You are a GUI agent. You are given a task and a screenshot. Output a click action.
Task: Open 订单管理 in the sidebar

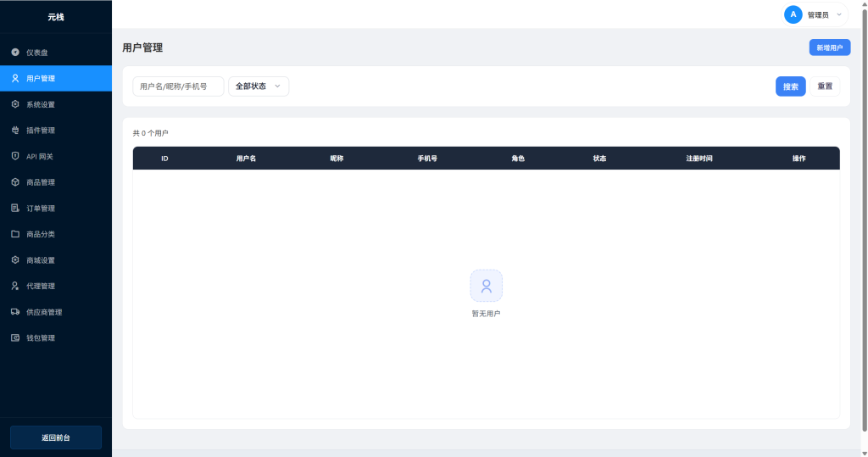[x=41, y=209]
